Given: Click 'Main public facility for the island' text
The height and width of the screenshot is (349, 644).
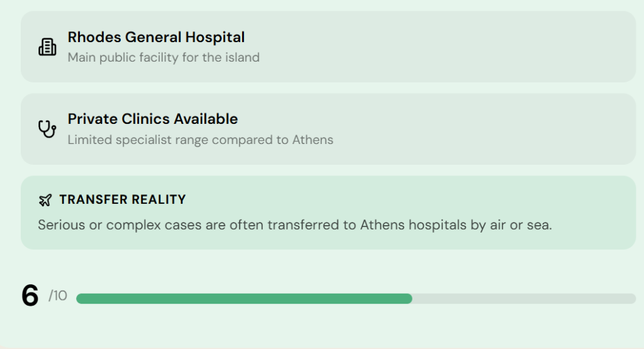Looking at the screenshot, I should pyautogui.click(x=164, y=57).
